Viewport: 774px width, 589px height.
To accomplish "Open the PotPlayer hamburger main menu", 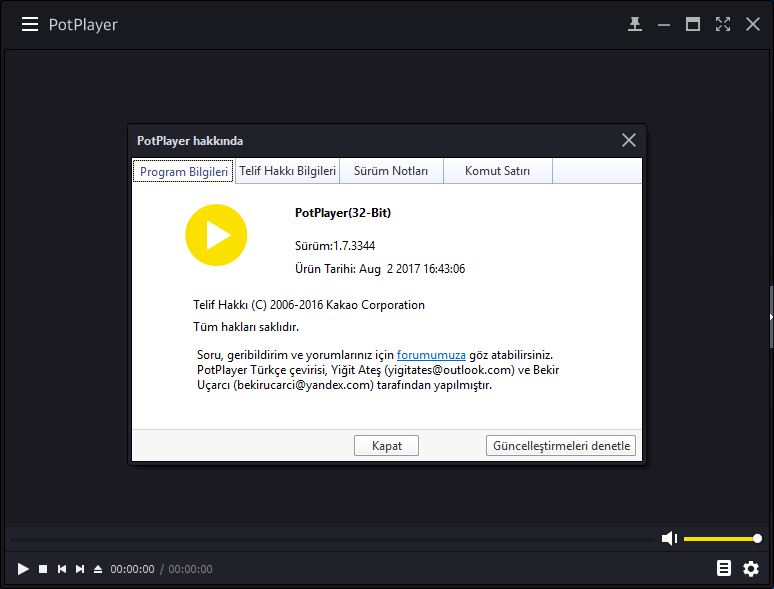I will 30,24.
